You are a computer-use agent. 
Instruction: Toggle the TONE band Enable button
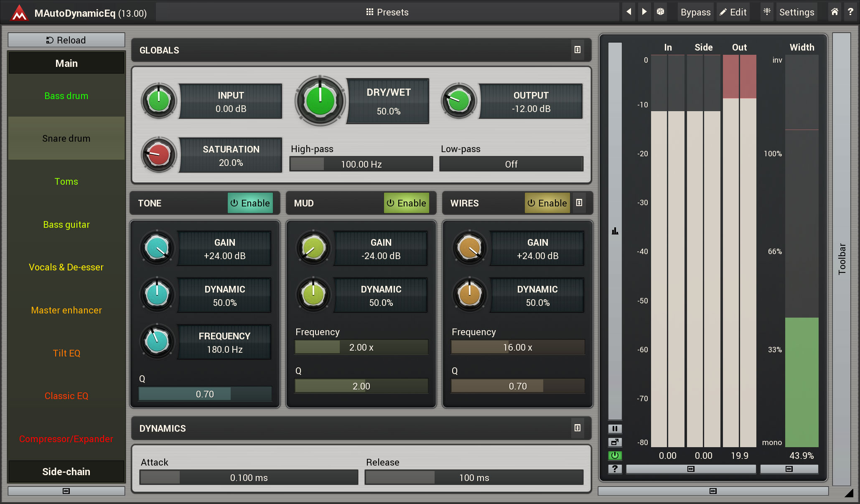click(x=250, y=203)
